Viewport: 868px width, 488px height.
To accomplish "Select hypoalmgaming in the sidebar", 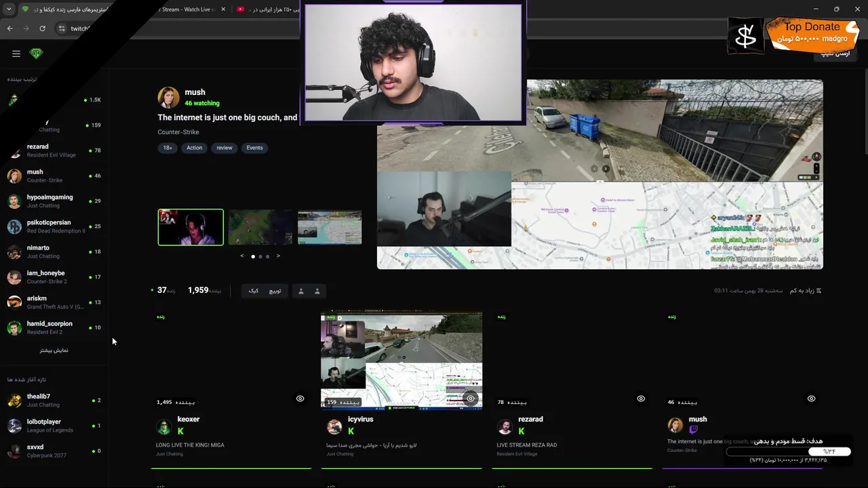I will [x=54, y=201].
